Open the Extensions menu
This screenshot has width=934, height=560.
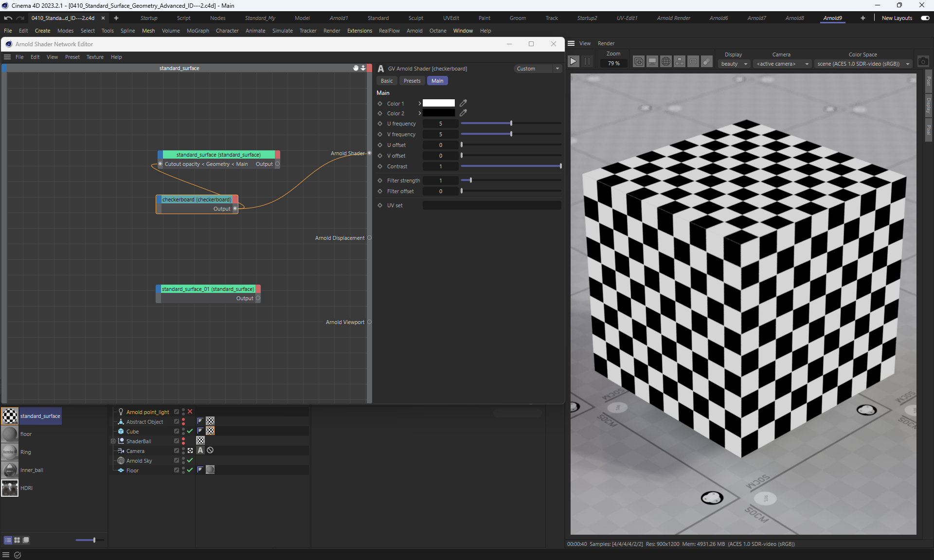(x=359, y=31)
